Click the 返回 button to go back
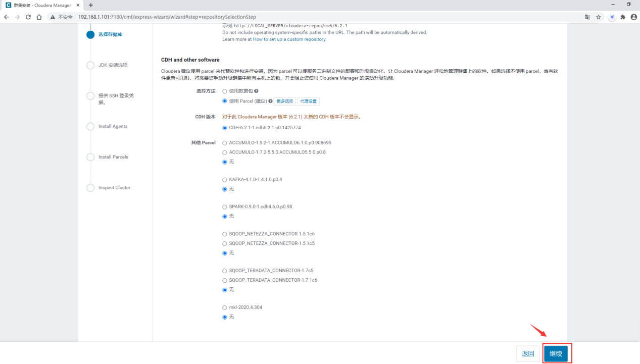Image resolution: width=640 pixels, height=364 pixels. pyautogui.click(x=528, y=353)
